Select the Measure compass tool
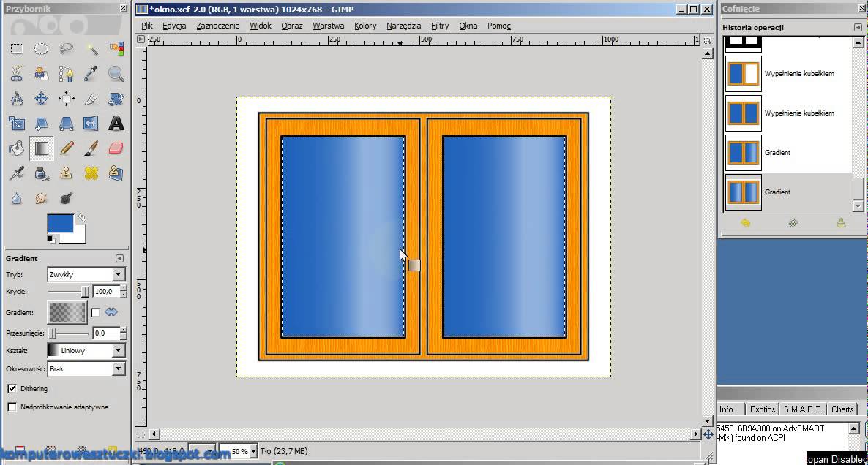The height and width of the screenshot is (465, 868). tap(17, 99)
